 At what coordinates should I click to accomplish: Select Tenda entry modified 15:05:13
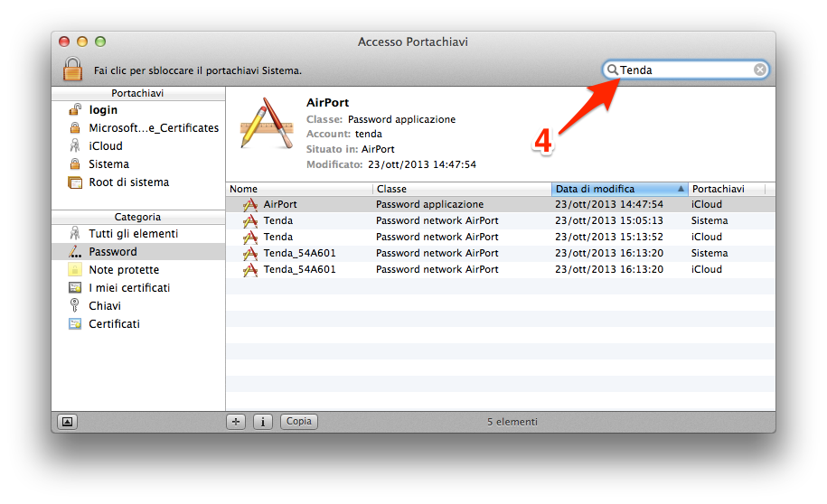[501, 220]
